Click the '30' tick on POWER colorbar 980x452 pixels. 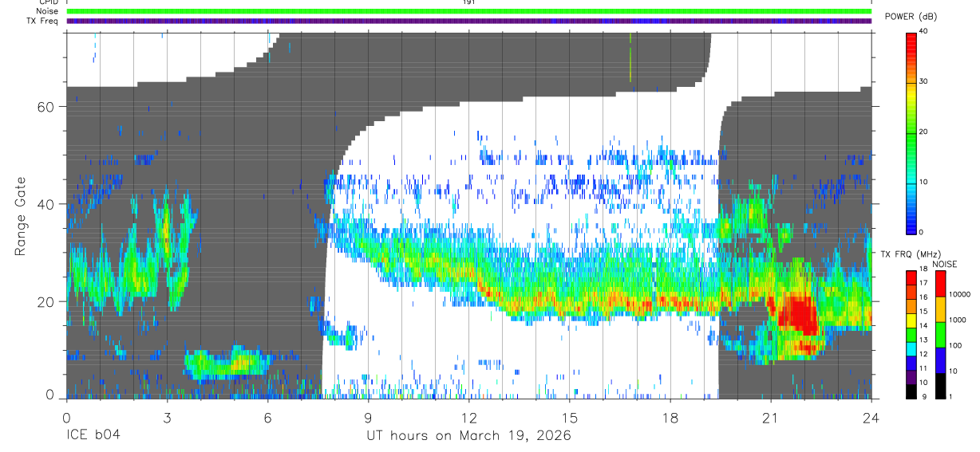[924, 81]
